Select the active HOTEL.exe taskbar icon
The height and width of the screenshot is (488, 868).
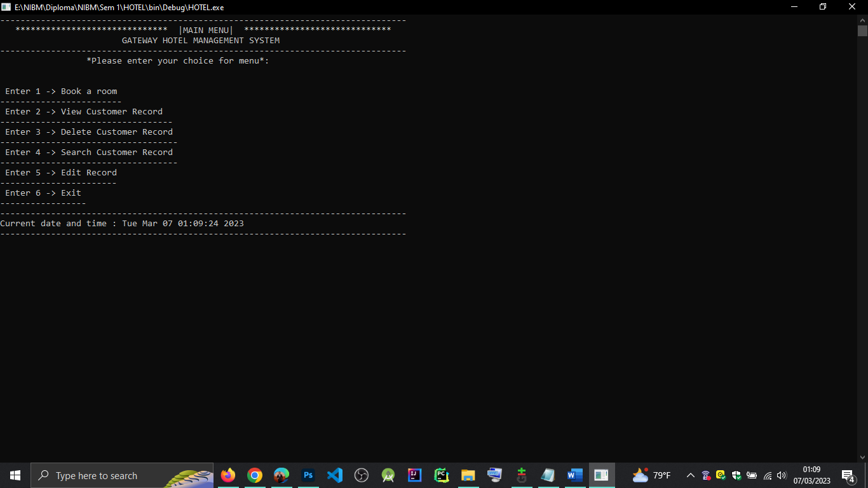point(601,475)
